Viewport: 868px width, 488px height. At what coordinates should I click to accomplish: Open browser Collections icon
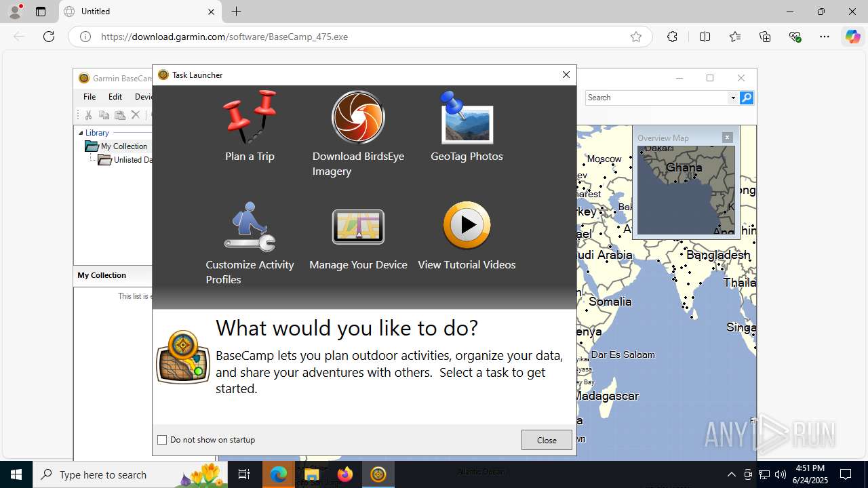click(765, 37)
